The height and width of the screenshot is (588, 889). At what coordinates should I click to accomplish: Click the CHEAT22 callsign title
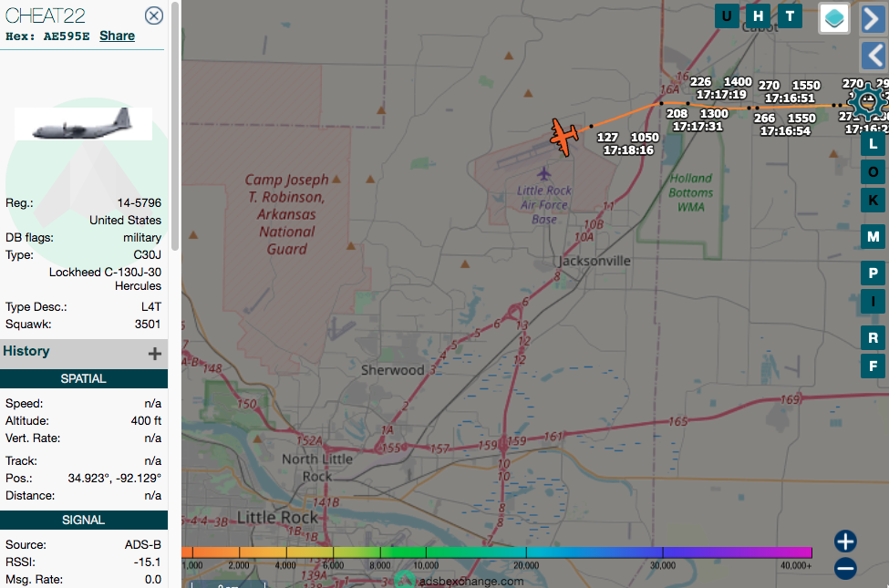click(46, 15)
